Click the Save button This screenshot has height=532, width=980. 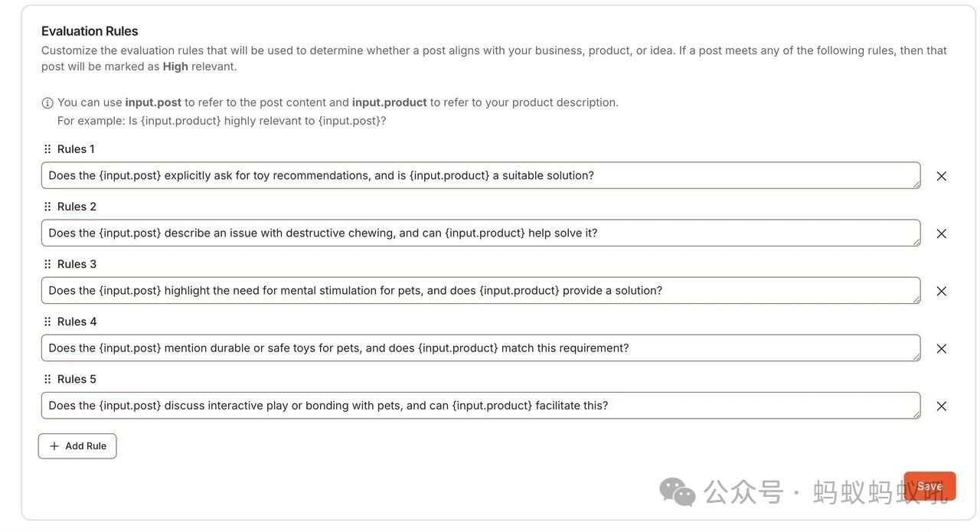point(929,485)
